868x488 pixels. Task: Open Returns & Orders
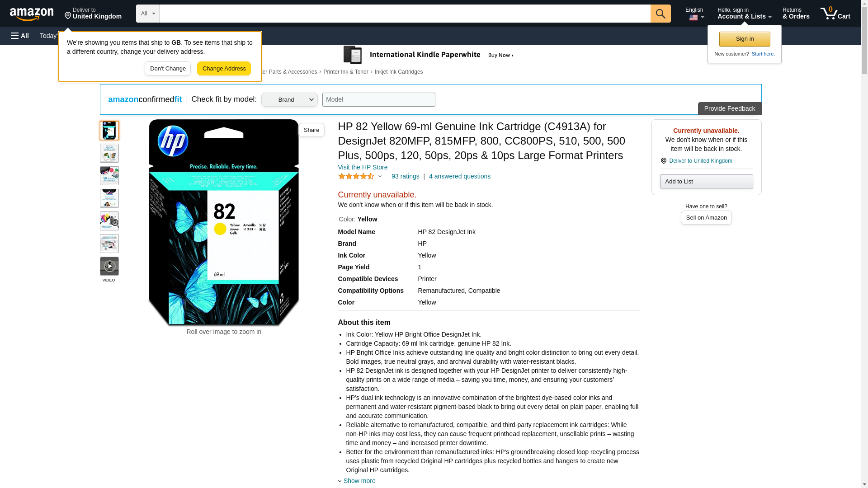[x=796, y=14]
